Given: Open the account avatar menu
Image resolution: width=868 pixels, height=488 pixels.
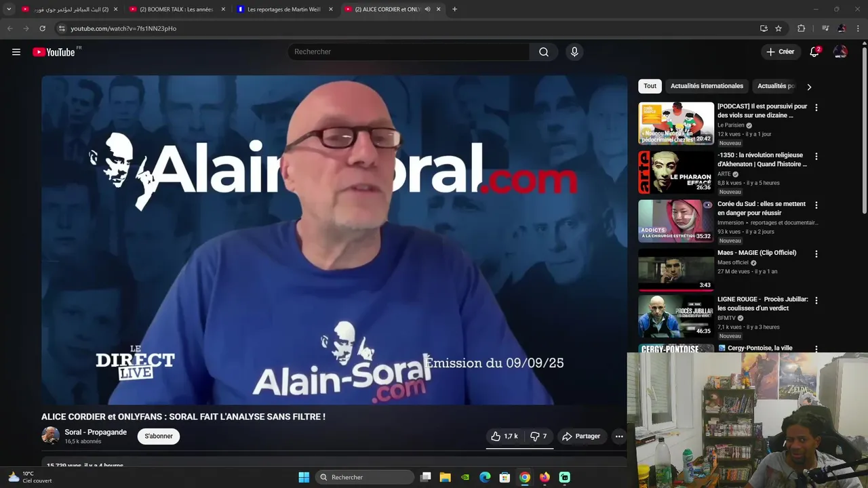Looking at the screenshot, I should click(840, 52).
